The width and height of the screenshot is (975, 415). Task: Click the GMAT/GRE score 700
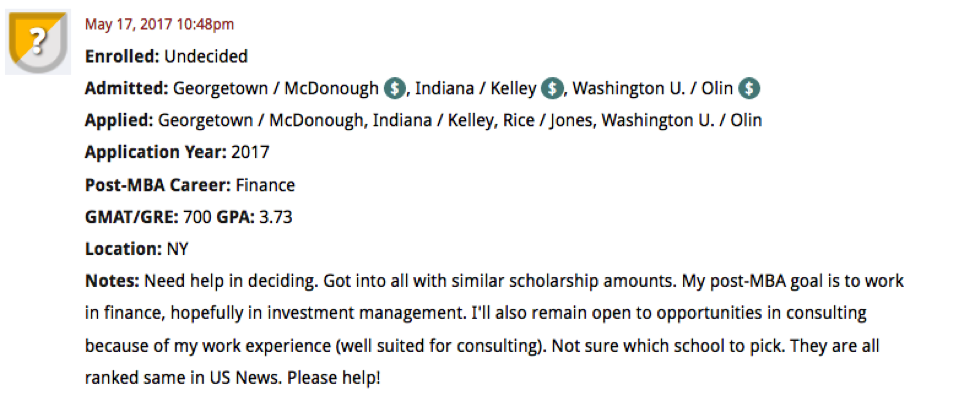(197, 217)
